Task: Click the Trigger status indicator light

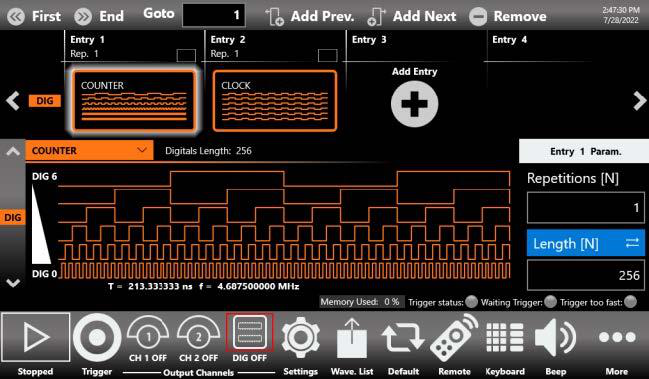Action: point(471,302)
